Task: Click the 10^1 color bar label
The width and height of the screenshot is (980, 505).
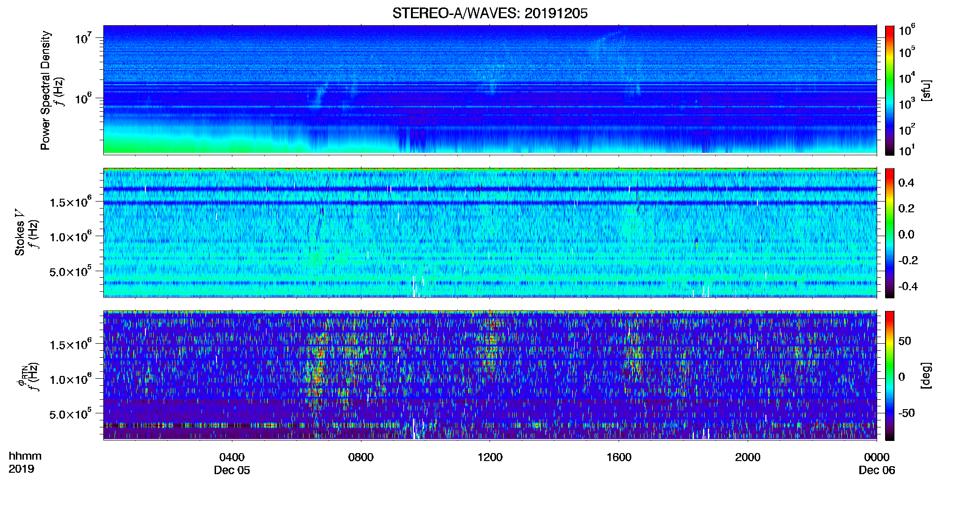Action: 907,151
